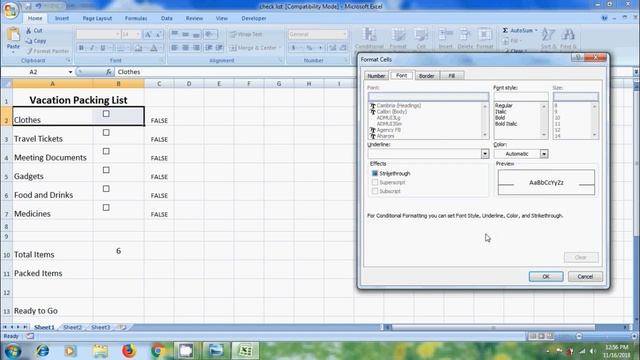Toggle Underline formatting in ribbon
The height and width of the screenshot is (360, 640).
pos(103,48)
